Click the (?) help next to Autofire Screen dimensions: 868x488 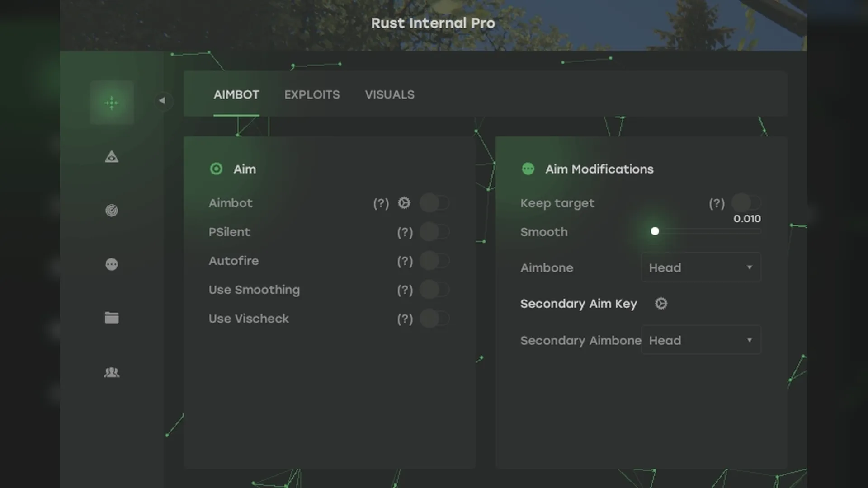tap(405, 261)
